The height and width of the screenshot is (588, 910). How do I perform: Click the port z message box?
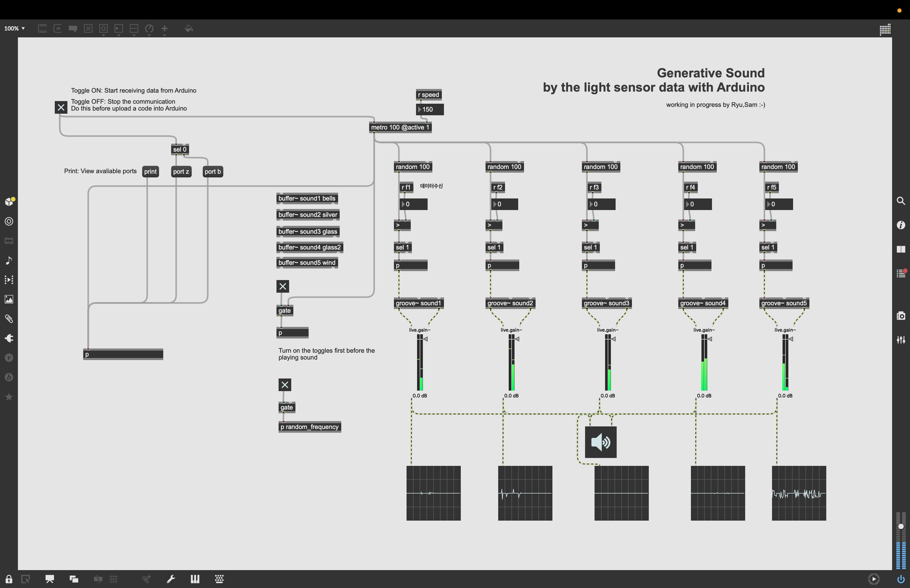[181, 171]
